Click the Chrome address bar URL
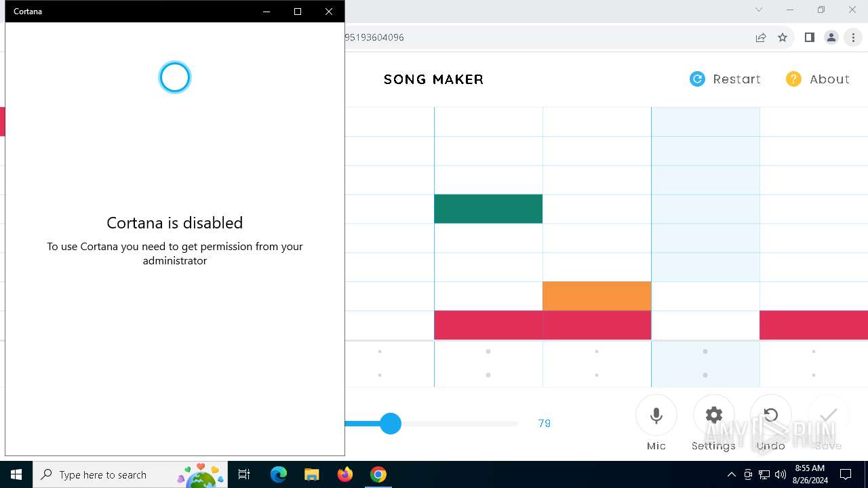Screen dimensions: 868x488 tap(374, 37)
